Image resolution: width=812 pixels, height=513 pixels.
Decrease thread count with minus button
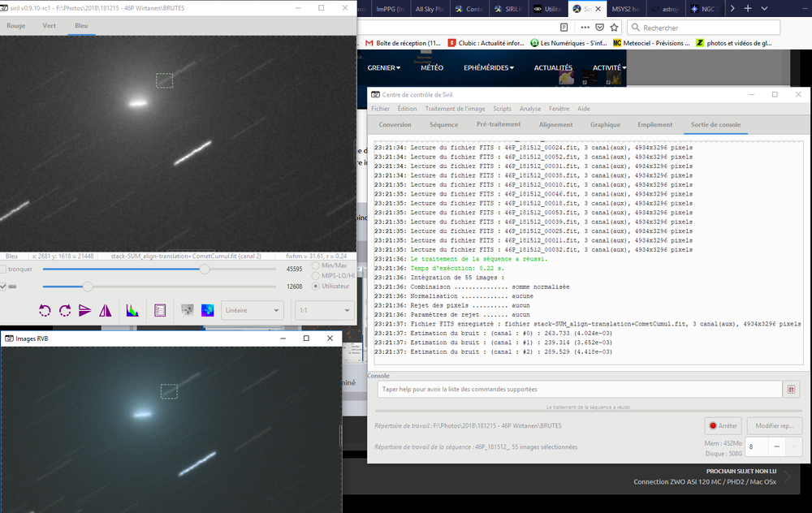point(776,446)
